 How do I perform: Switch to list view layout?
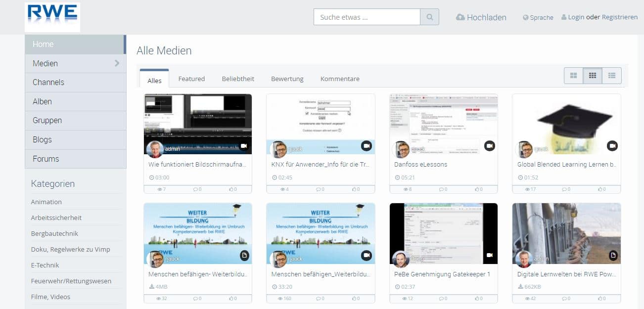click(x=612, y=76)
